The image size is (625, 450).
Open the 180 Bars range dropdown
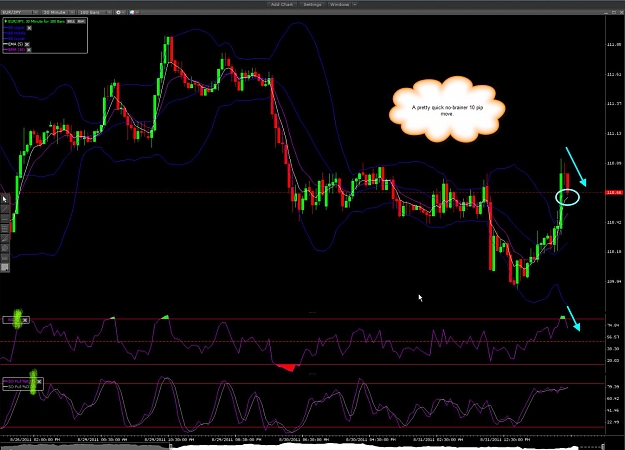[95, 12]
